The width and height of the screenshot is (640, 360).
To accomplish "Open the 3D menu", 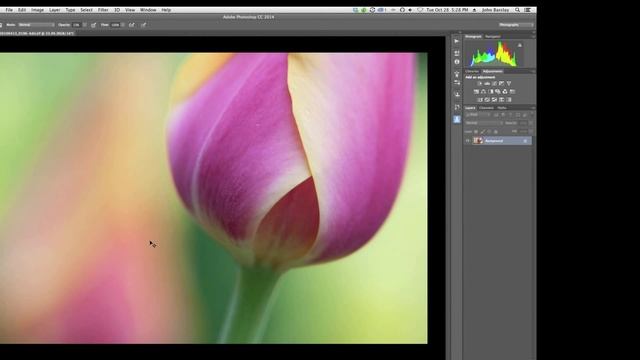I will coord(117,10).
